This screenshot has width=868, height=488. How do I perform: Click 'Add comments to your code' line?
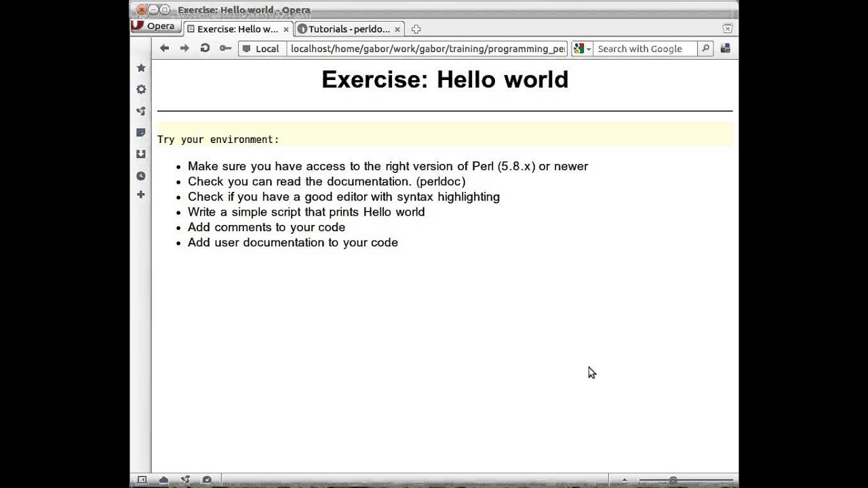tap(267, 227)
